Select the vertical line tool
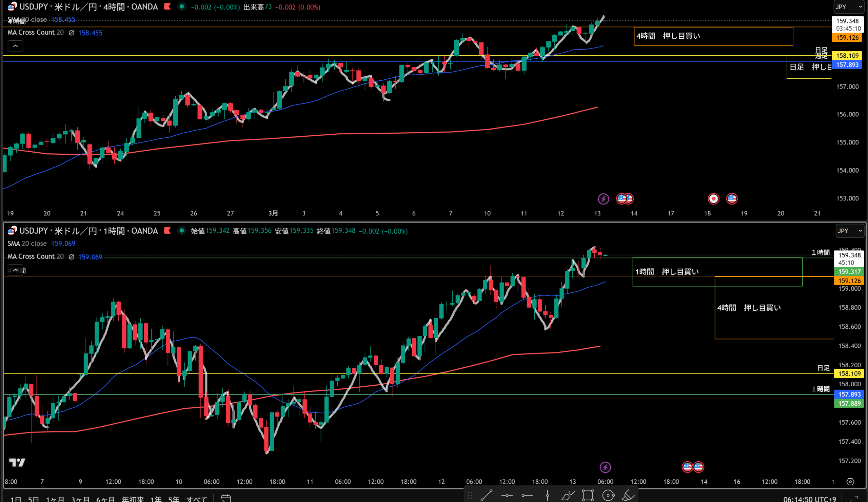868x502 pixels. (x=547, y=496)
